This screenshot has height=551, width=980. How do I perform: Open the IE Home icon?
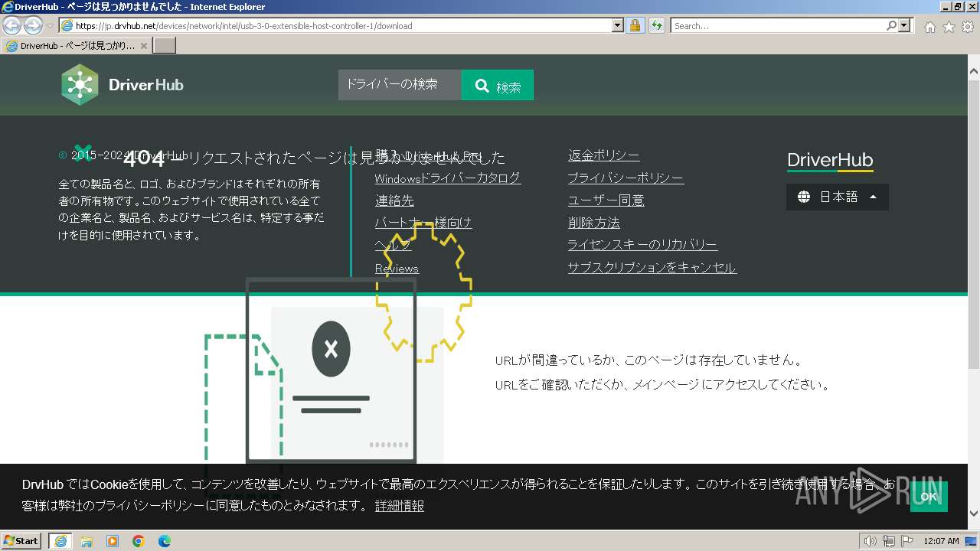(x=929, y=27)
